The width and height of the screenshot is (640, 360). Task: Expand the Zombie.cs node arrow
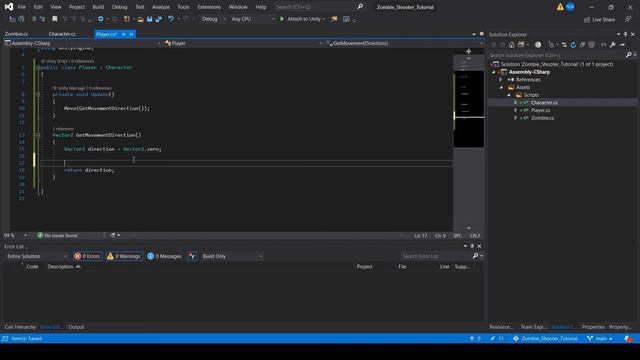click(x=516, y=118)
